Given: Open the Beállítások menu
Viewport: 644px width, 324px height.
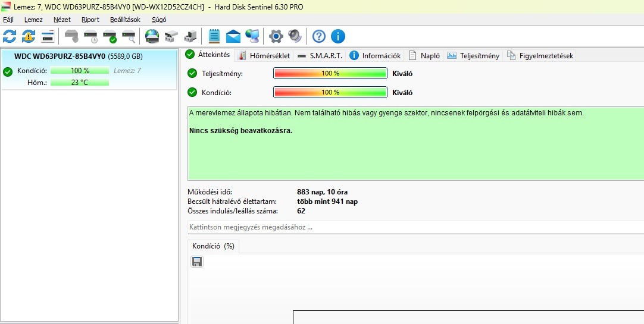Looking at the screenshot, I should click(x=125, y=19).
